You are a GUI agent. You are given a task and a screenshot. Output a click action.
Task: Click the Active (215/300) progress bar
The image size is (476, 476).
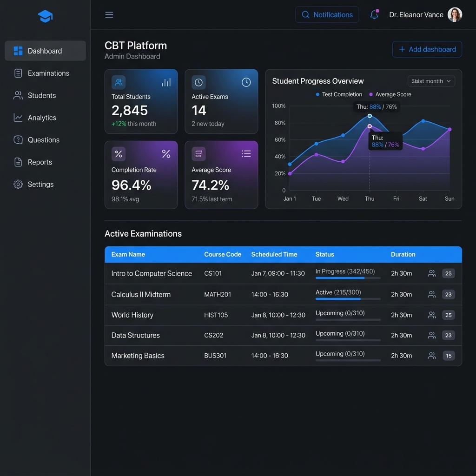tap(348, 299)
